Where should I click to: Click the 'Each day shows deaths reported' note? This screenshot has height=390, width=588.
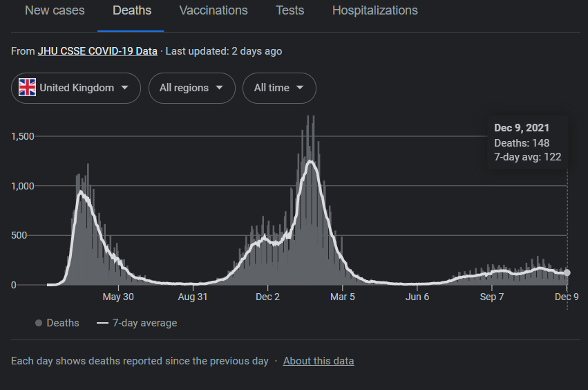140,361
